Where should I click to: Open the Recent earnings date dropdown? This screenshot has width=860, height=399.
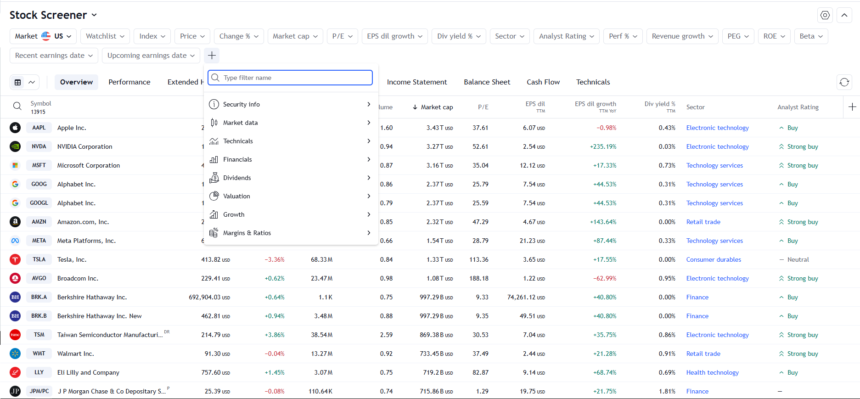(x=54, y=55)
